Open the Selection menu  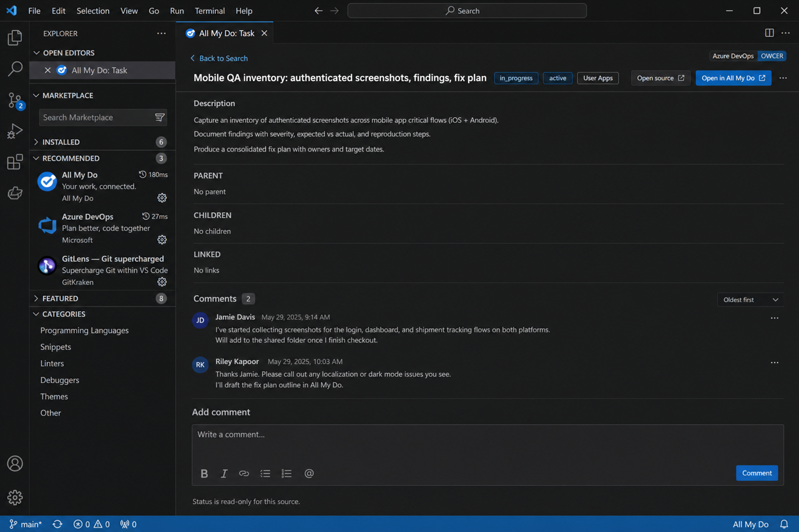tap(93, 11)
